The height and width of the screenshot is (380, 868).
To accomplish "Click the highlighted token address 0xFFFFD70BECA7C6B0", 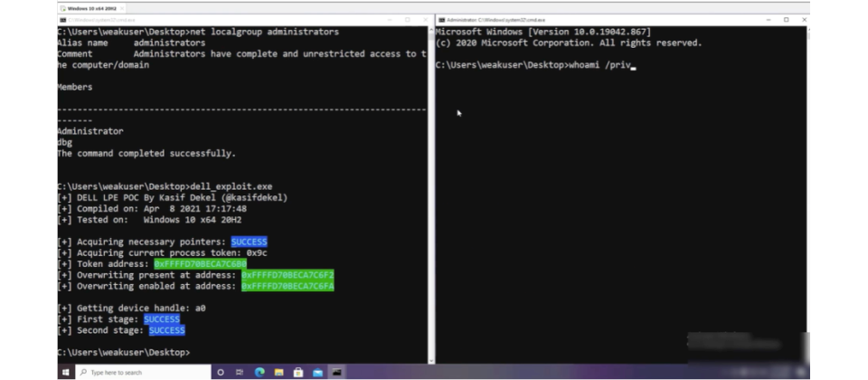I will pos(201,264).
